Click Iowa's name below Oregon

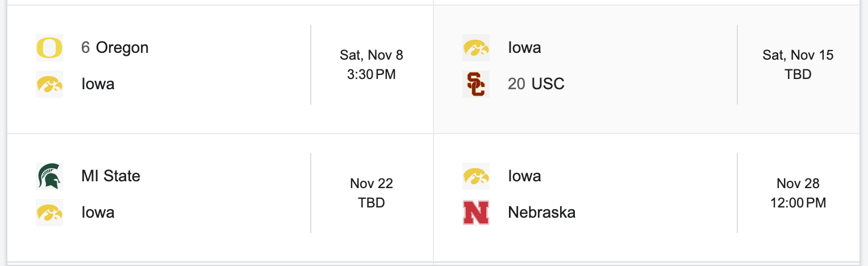point(98,84)
